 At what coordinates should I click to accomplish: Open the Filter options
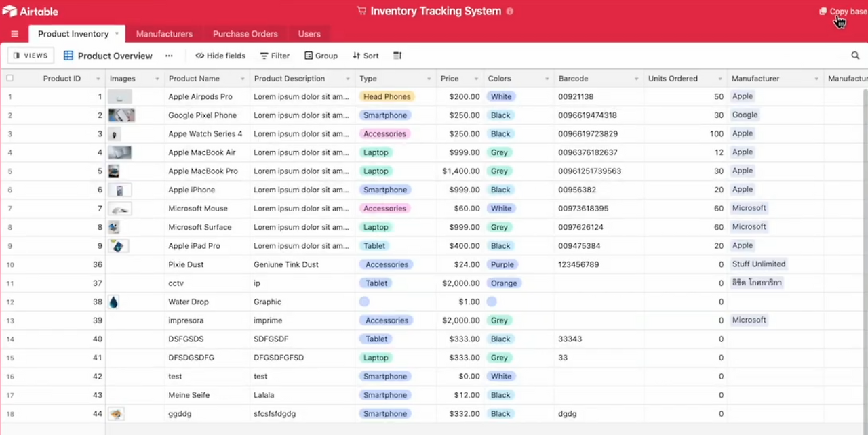coord(275,56)
